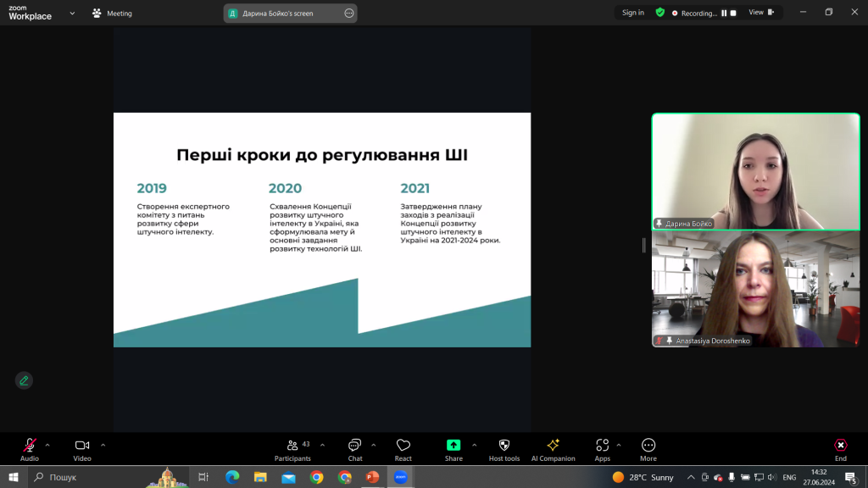Unmute the microphone with Audio button
This screenshot has width=868, height=488.
(30, 450)
